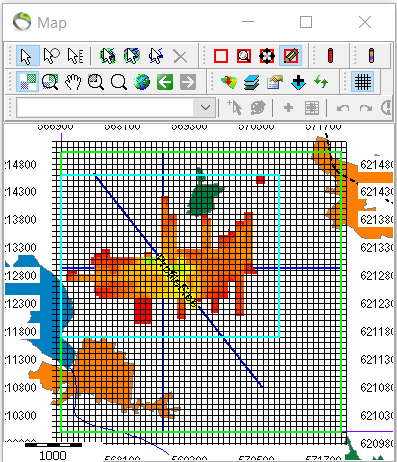The image size is (397, 462).
Task: Open the layers stack icon
Action: [251, 82]
